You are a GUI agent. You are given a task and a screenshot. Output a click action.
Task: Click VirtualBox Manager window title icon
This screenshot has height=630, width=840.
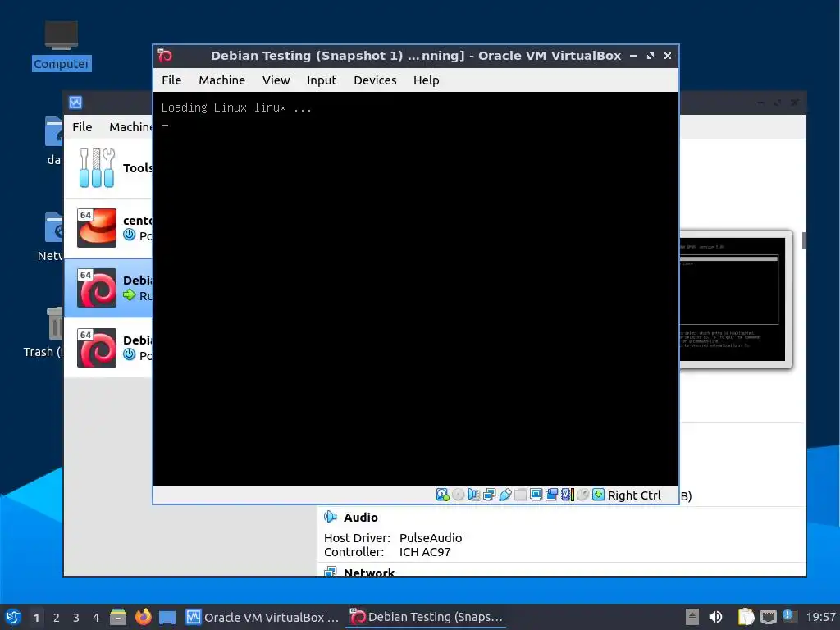click(75, 103)
